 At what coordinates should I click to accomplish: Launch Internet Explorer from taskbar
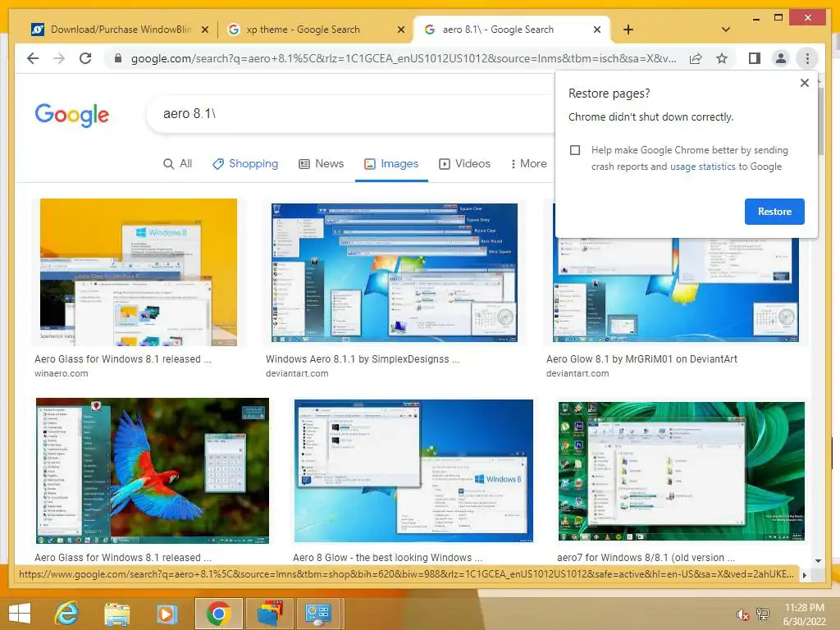pos(66,614)
